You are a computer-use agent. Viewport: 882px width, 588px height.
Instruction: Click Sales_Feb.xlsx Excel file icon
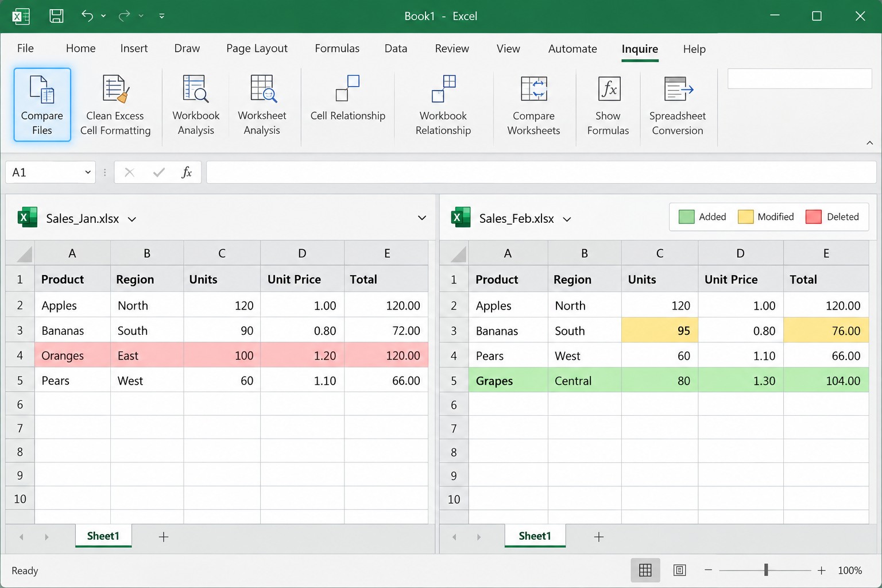point(461,217)
